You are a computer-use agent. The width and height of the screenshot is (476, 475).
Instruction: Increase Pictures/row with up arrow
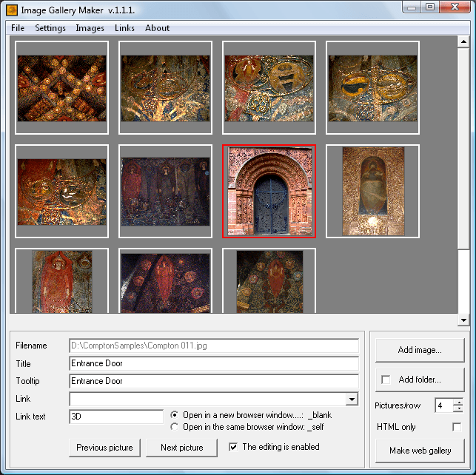[x=458, y=402]
